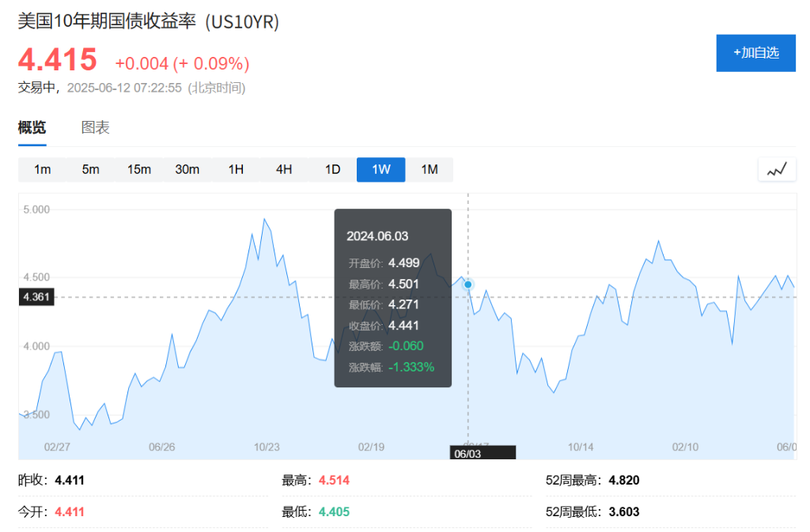This screenshot has width=810, height=532.
Task: Click the US10YR title text
Action: [x=146, y=24]
